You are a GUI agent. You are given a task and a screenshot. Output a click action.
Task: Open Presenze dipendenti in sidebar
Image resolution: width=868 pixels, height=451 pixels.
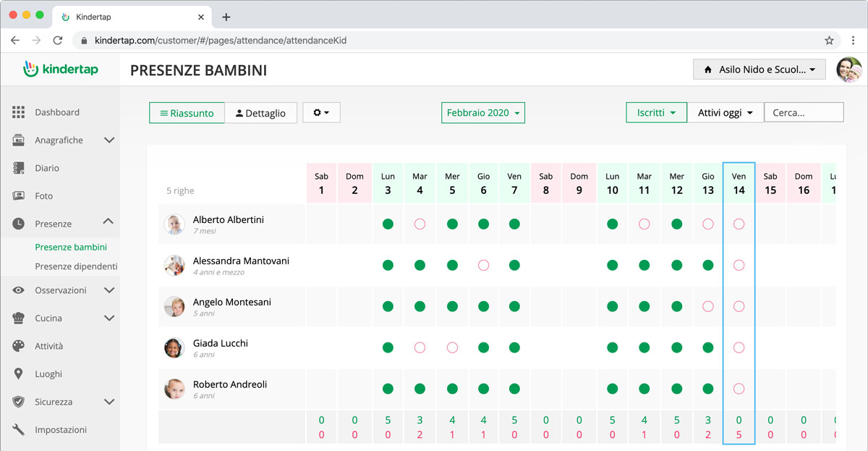click(x=76, y=266)
